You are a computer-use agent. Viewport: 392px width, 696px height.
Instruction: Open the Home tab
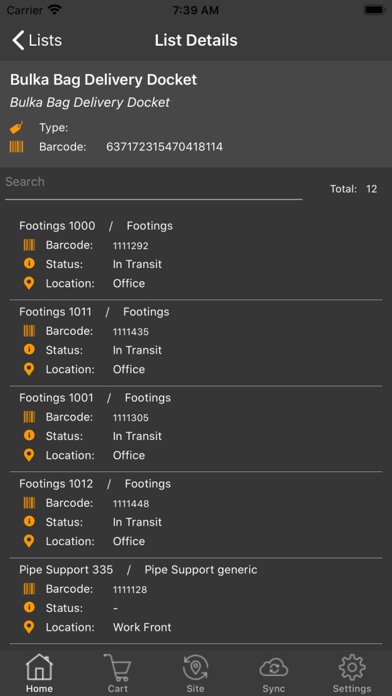click(x=39, y=673)
